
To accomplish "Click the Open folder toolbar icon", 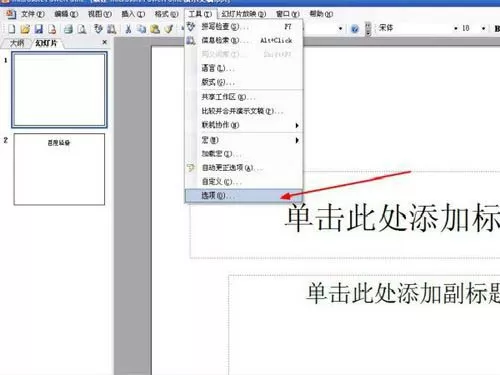I will pos(25,29).
